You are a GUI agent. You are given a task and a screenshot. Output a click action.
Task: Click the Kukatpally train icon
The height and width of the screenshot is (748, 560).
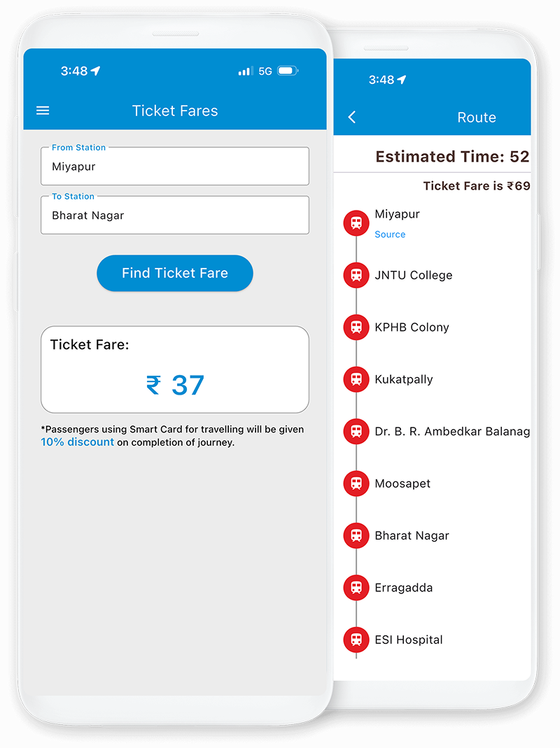pos(356,379)
